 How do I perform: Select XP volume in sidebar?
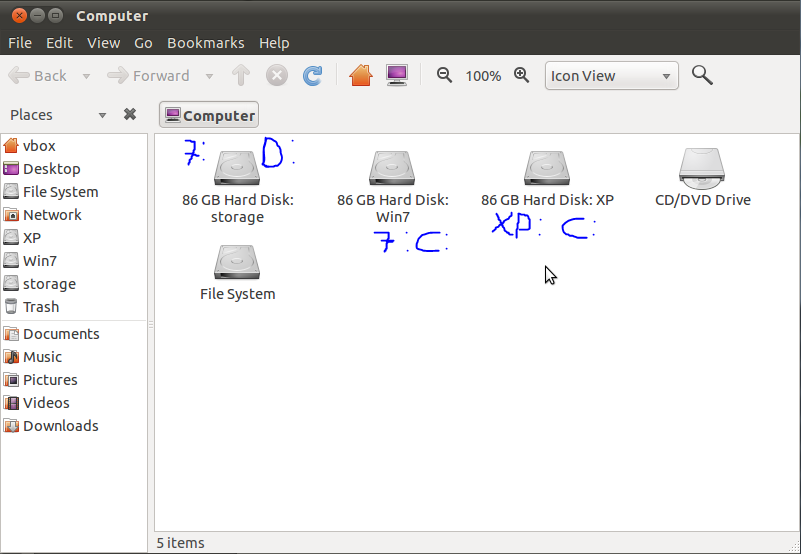(75, 238)
